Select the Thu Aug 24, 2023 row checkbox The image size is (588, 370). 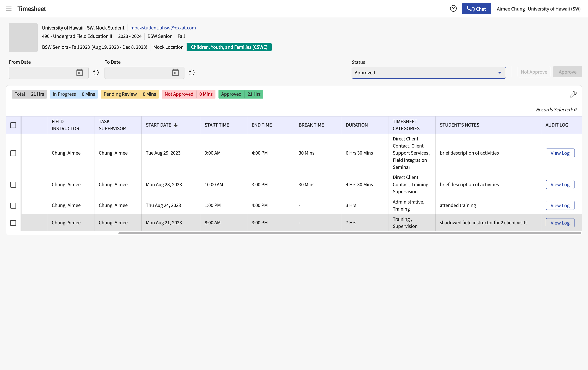pos(13,206)
